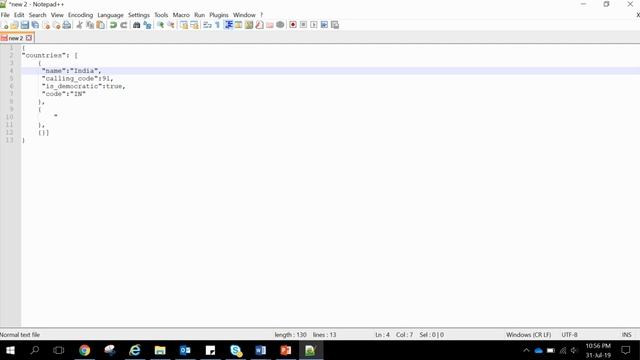Viewport: 640px width, 360px height.
Task: Close document with menu bar X
Action: click(x=638, y=15)
